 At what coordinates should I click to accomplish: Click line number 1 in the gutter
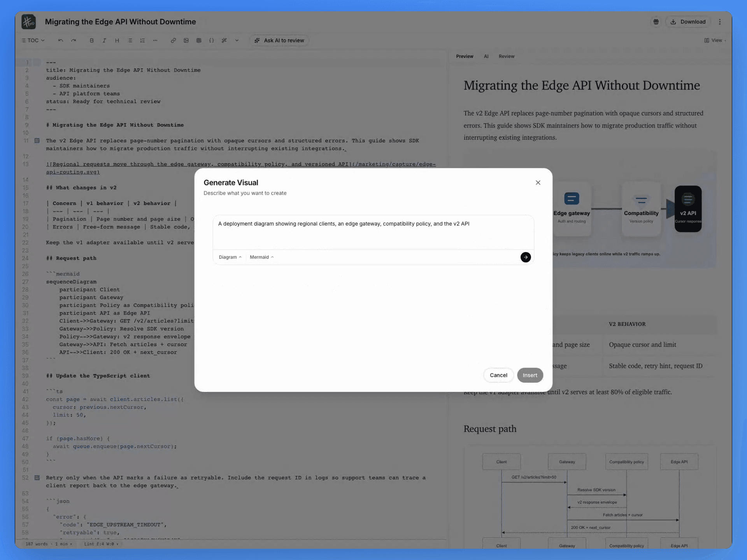pyautogui.click(x=27, y=62)
